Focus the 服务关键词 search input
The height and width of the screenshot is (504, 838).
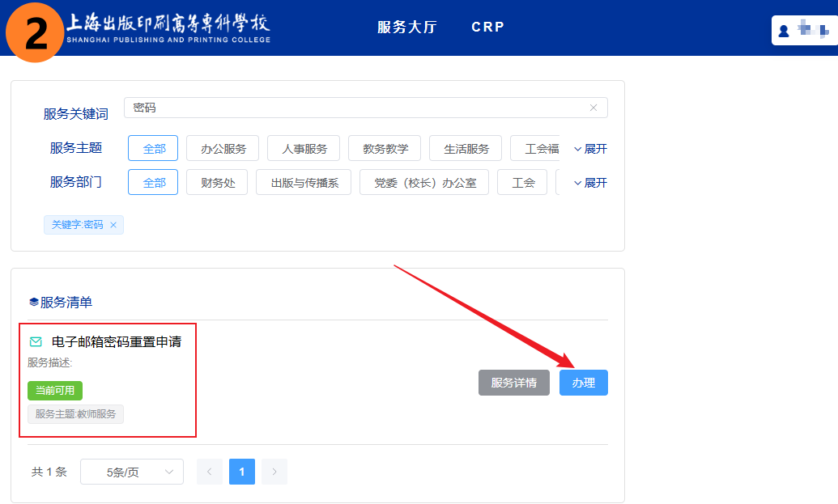tap(365, 108)
